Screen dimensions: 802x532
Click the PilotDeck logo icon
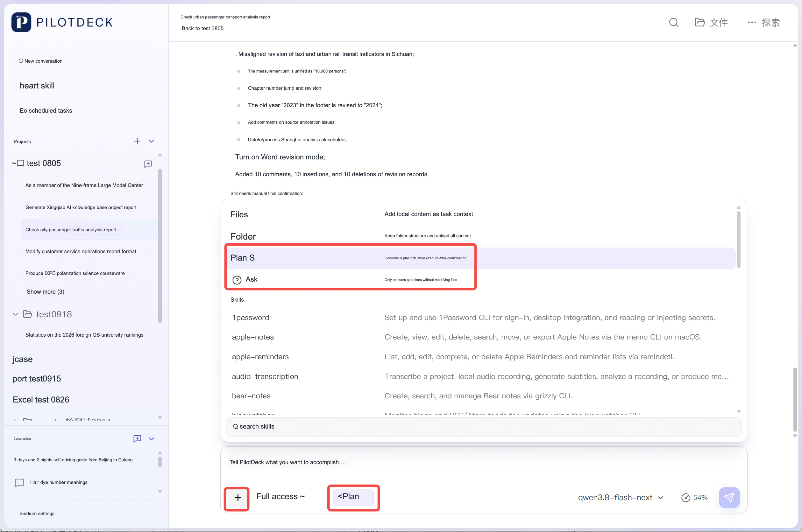(x=21, y=22)
